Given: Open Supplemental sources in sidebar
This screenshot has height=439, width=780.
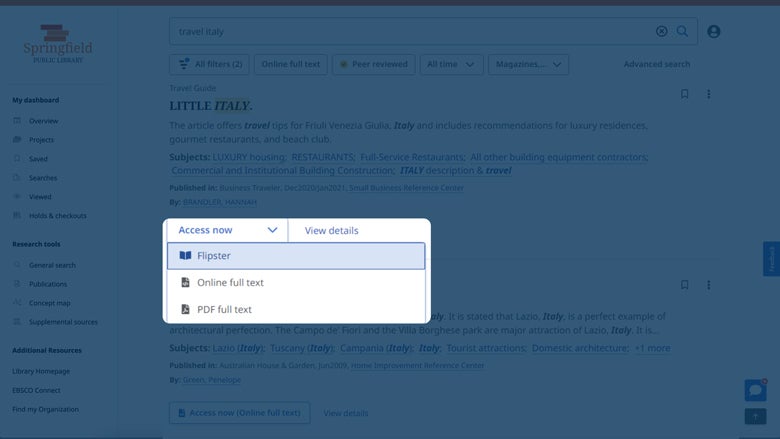Looking at the screenshot, I should (x=63, y=322).
